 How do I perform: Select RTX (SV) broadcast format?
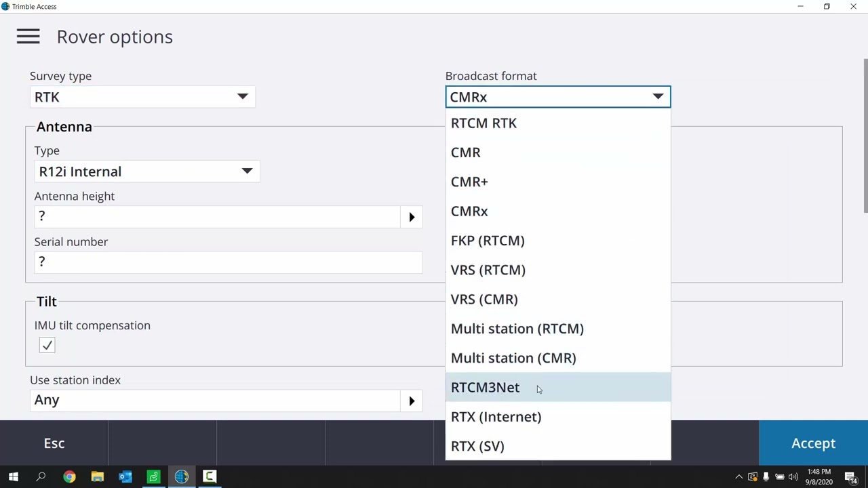tap(558, 446)
